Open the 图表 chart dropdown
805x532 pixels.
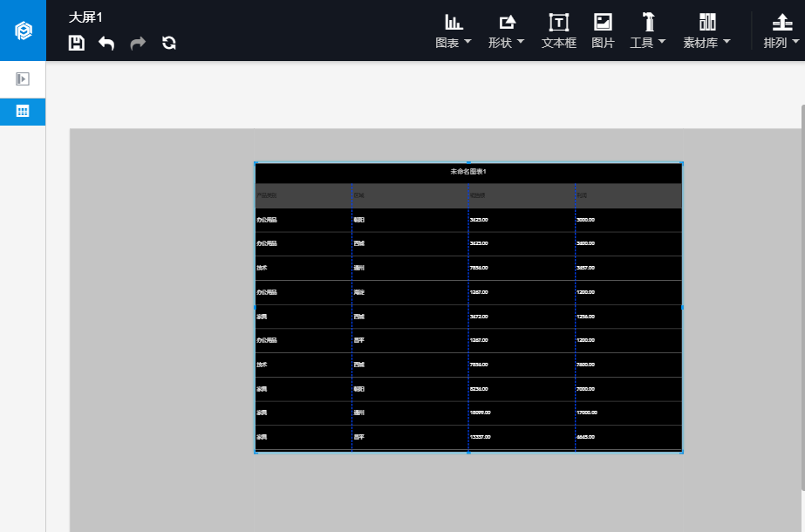tap(454, 31)
